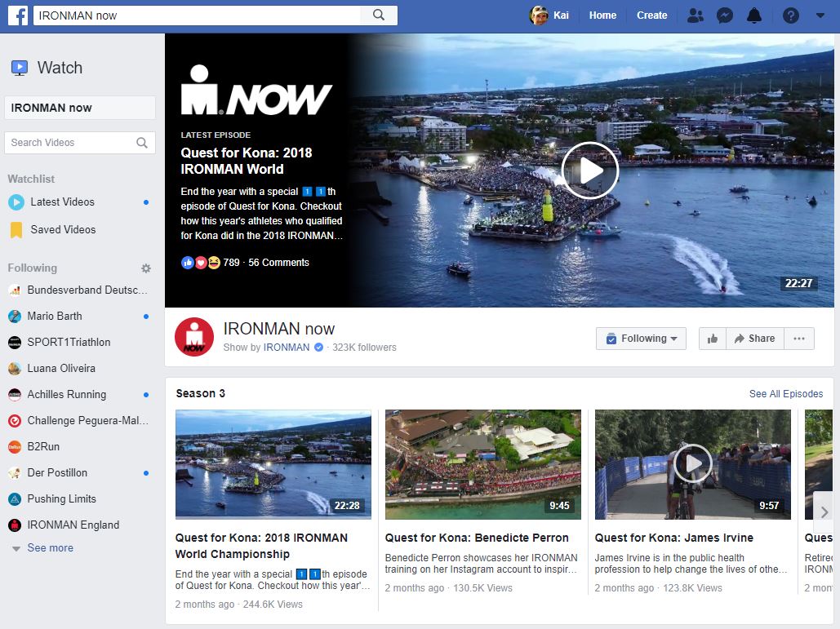Click the blue verified badge

click(318, 348)
